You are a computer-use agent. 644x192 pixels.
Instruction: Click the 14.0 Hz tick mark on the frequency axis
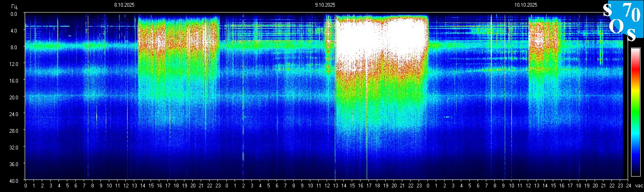tap(23, 72)
